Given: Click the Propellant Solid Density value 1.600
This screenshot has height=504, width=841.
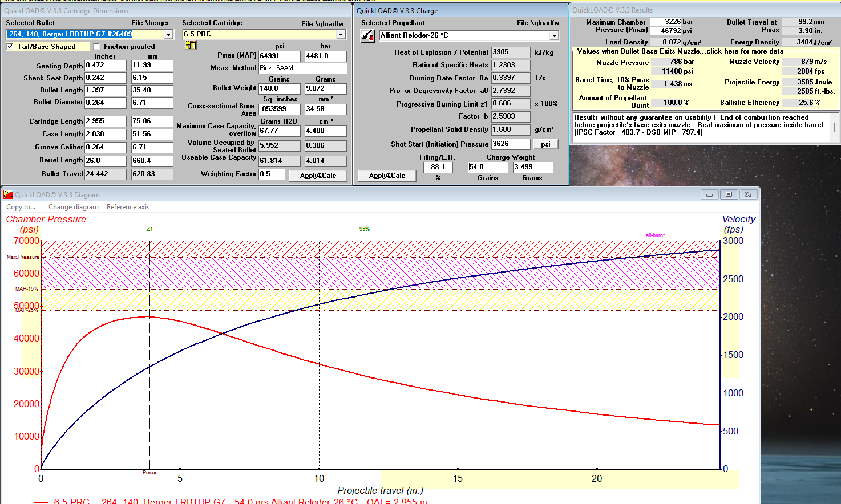Looking at the screenshot, I should pyautogui.click(x=511, y=129).
